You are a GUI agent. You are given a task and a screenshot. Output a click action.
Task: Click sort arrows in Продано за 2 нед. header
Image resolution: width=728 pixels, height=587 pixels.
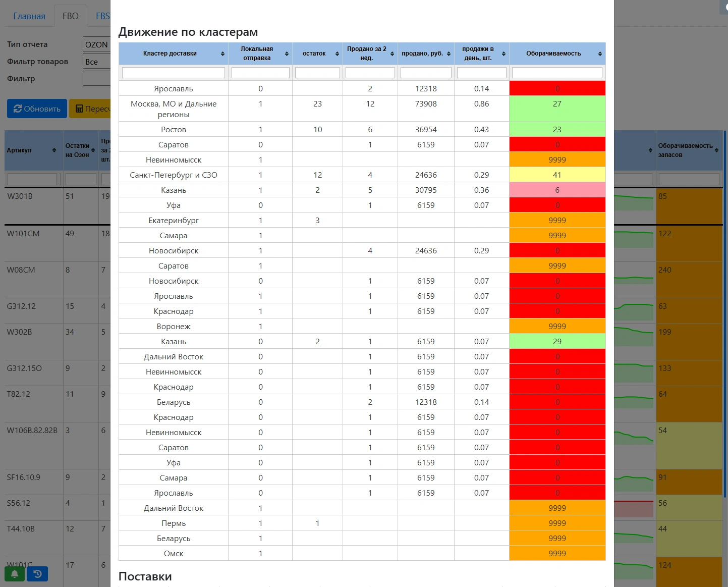[x=392, y=54]
